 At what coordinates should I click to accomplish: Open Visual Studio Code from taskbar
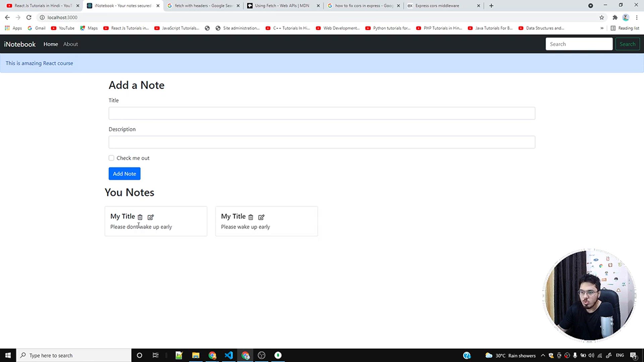point(229,355)
